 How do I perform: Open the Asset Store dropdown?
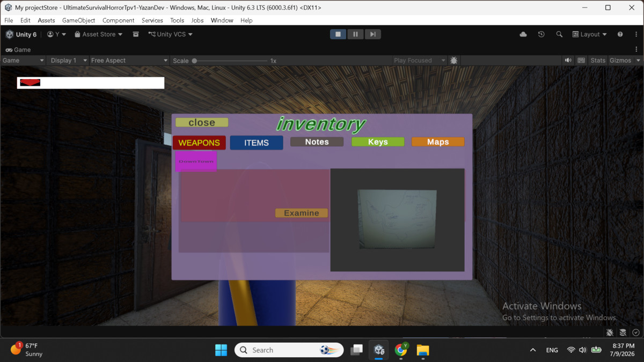tap(98, 34)
